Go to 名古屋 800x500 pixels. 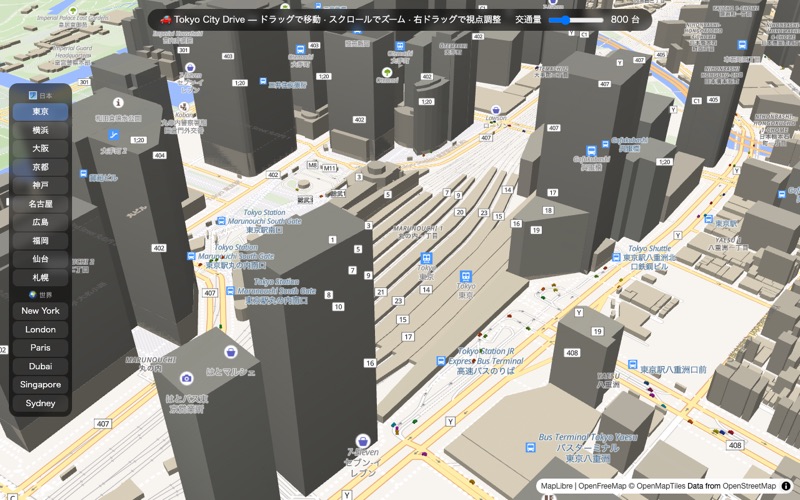[x=40, y=204]
